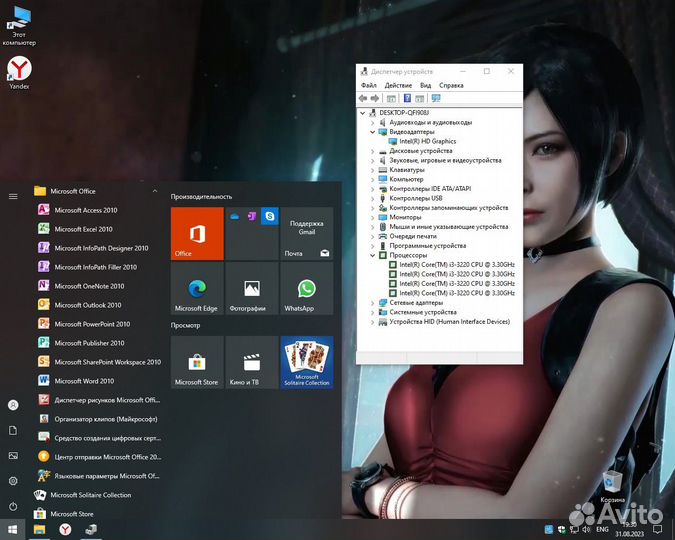Screen dimensions: 675x540
Task: Click the Skype icon in the tile group
Action: 270,216
